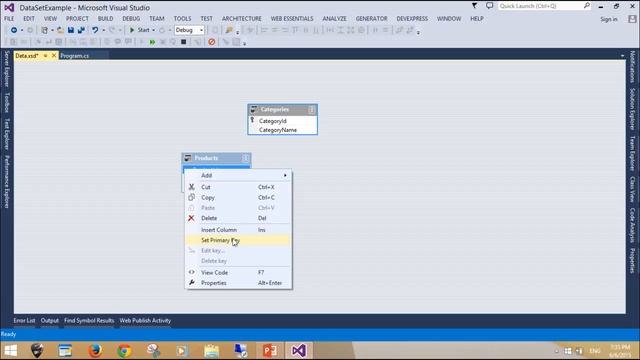This screenshot has height=360, width=640.
Task: Collapse the Products table with its header chevron
Action: pyautogui.click(x=246, y=158)
